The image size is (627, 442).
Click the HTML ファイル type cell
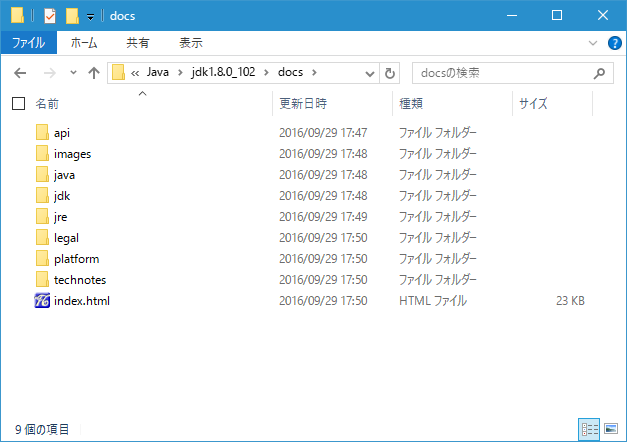(x=433, y=300)
